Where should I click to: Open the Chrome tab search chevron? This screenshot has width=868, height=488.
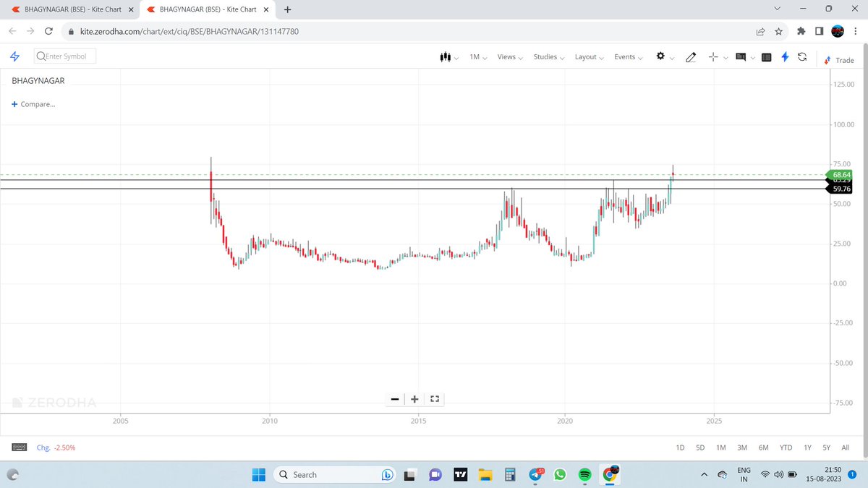pyautogui.click(x=777, y=9)
